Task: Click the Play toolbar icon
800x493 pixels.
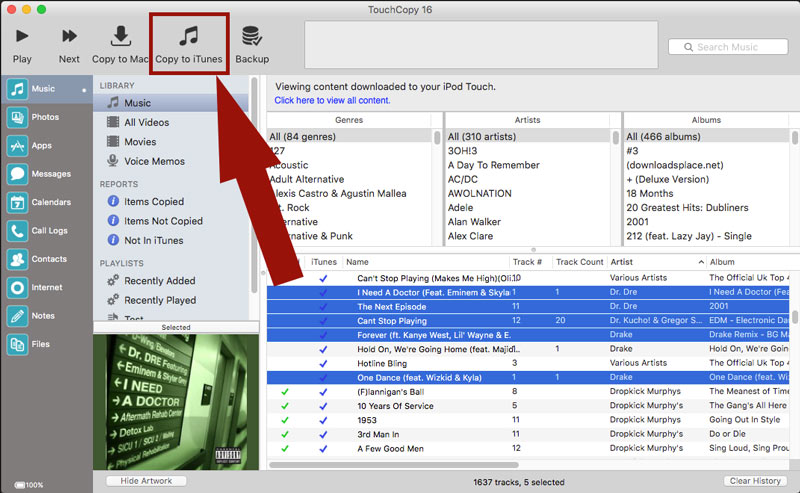Action: point(21,36)
